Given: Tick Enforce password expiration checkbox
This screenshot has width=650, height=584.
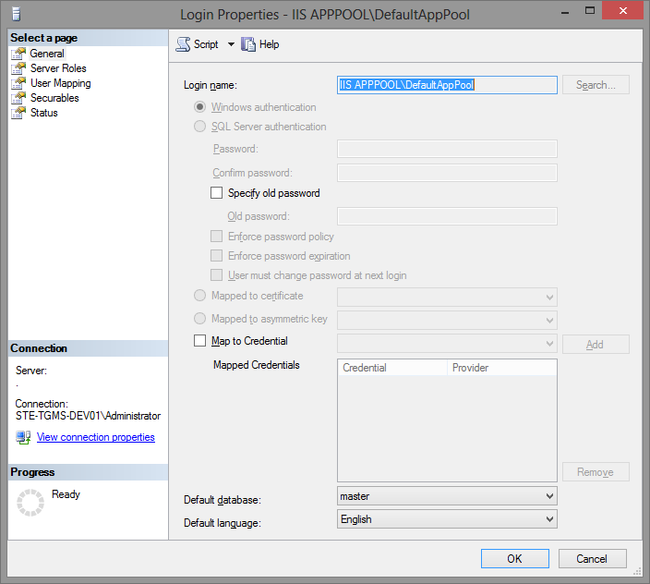Looking at the screenshot, I should tap(216, 255).
